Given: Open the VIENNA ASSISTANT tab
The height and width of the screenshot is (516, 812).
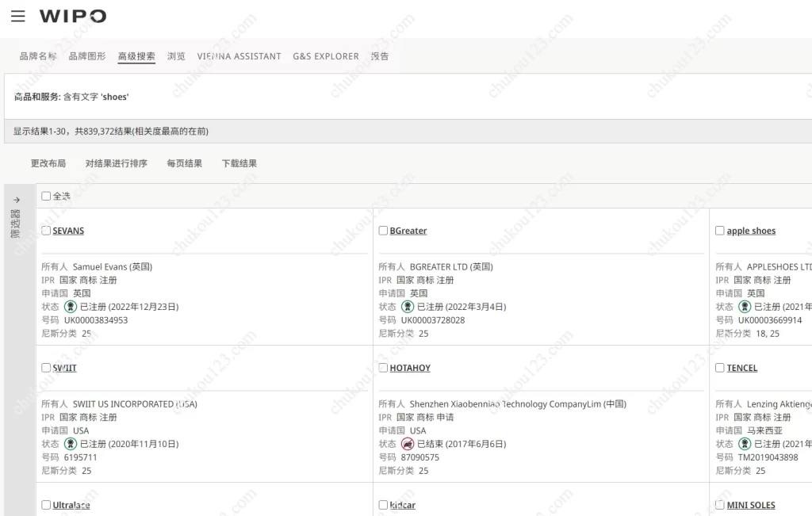Looking at the screenshot, I should pyautogui.click(x=239, y=56).
